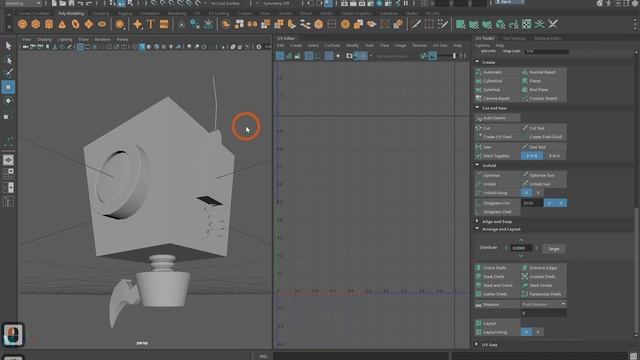
Task: Apply Camera Based UV projection
Action: coord(498,98)
